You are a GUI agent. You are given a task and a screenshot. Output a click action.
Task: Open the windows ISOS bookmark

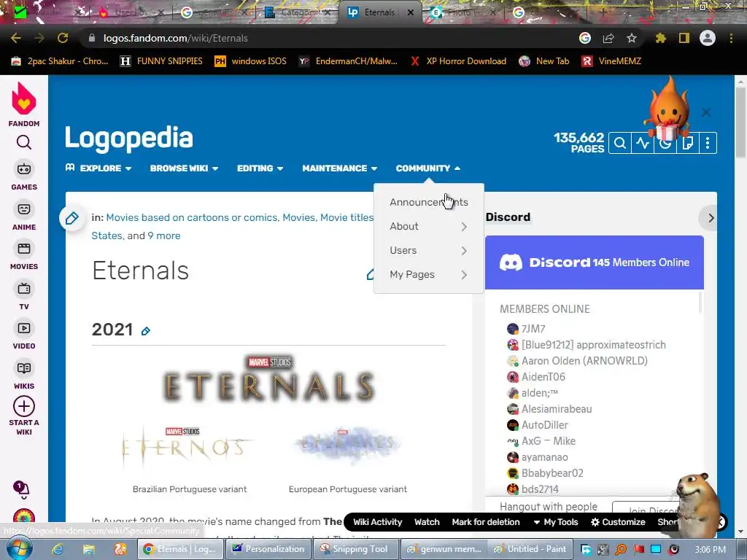pyautogui.click(x=251, y=61)
